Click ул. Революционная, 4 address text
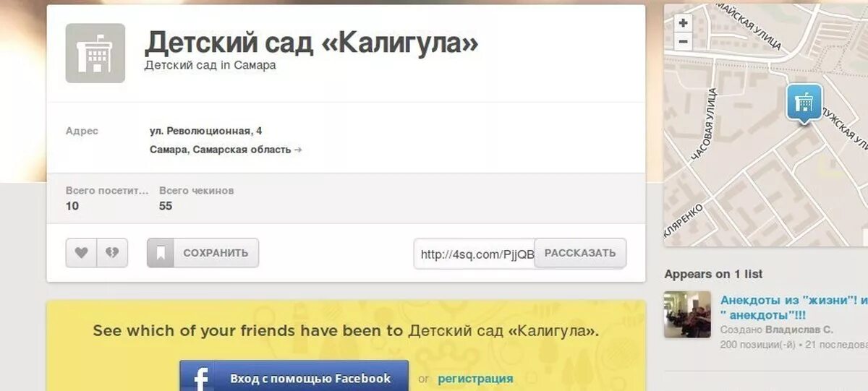The width and height of the screenshot is (868, 391). pos(206,131)
